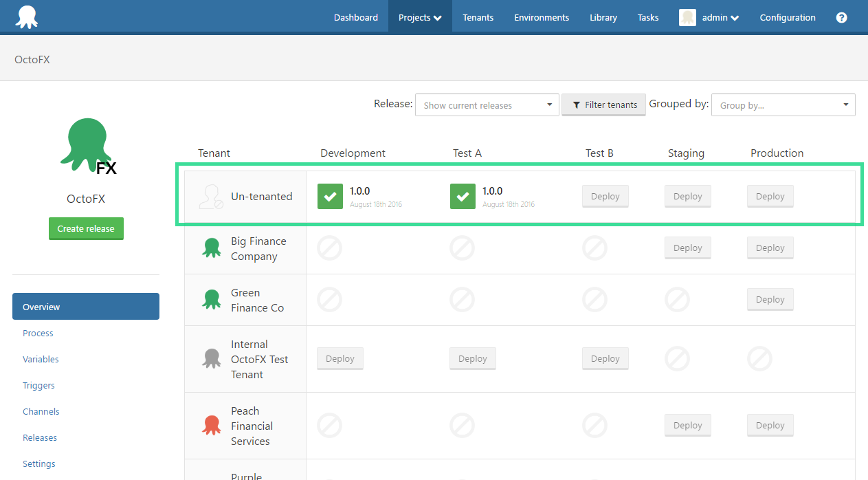Screen dimensions: 868x480
Task: Click the Filter tenants button
Action: (603, 105)
